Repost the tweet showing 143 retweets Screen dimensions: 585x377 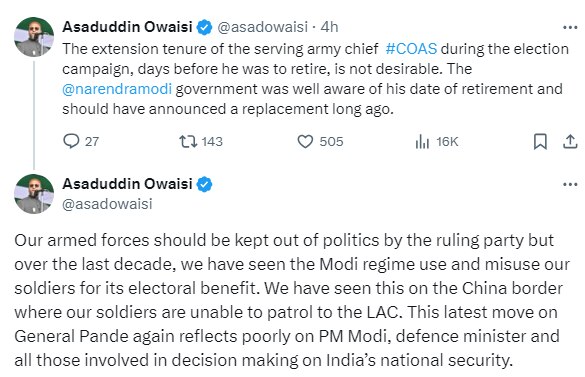[188, 141]
